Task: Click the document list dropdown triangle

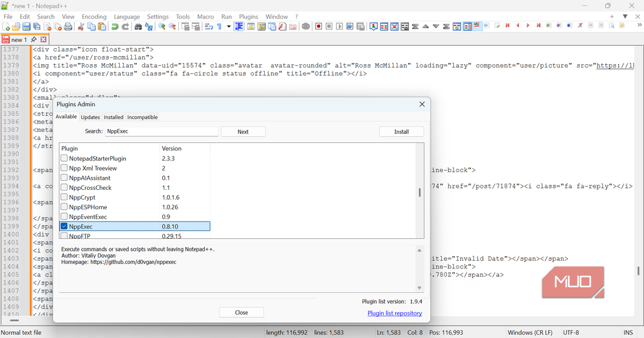Action: [625, 17]
